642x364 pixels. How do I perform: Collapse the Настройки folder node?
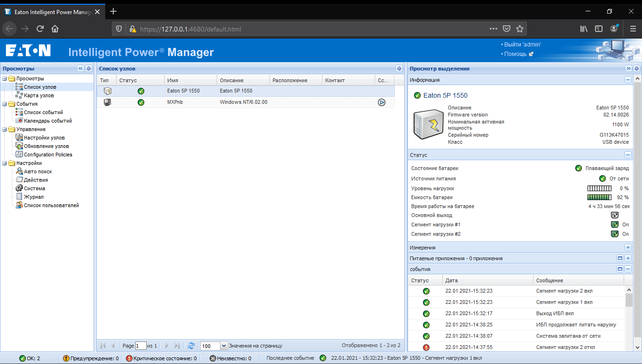click(x=5, y=163)
